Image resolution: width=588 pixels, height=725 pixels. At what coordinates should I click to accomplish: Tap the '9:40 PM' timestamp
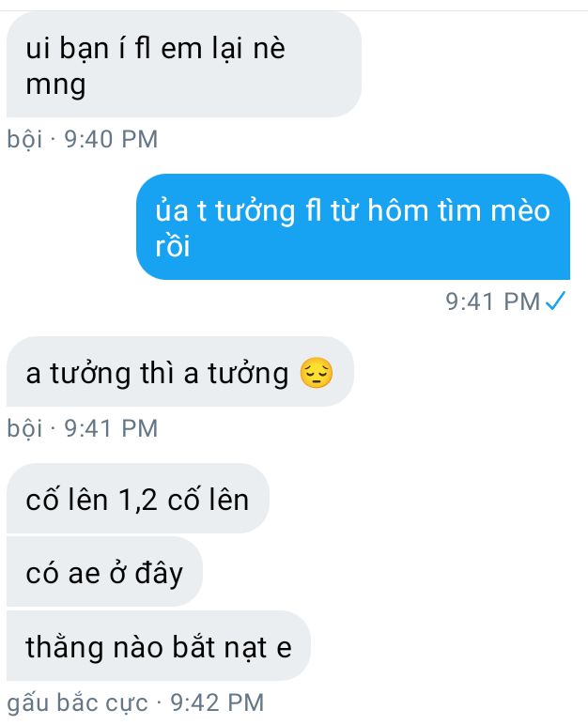click(111, 139)
